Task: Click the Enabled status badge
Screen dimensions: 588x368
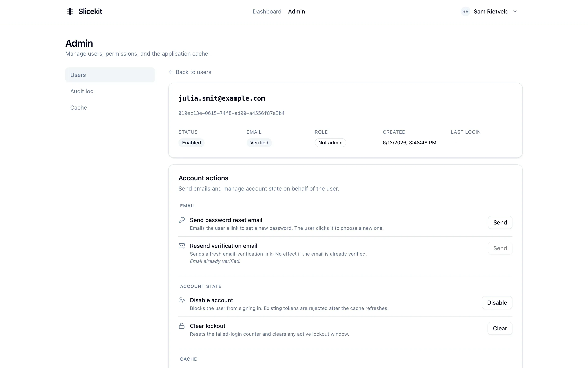Action: [192, 143]
